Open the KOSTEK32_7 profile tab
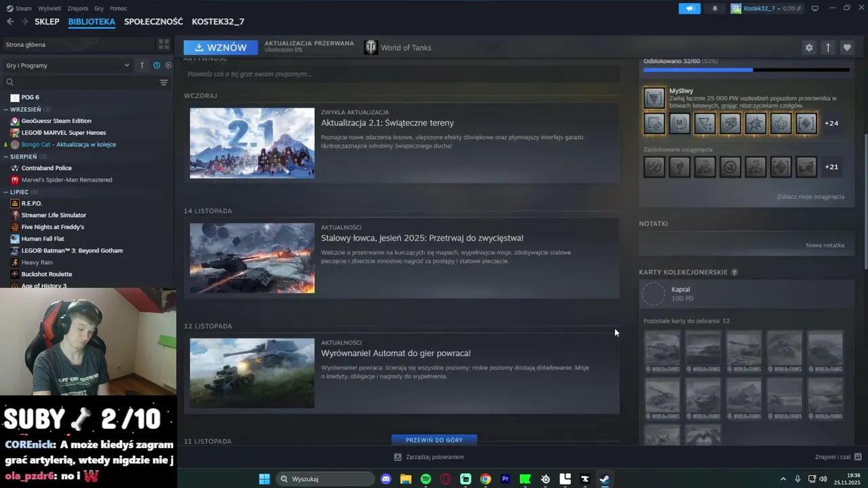 tap(218, 22)
